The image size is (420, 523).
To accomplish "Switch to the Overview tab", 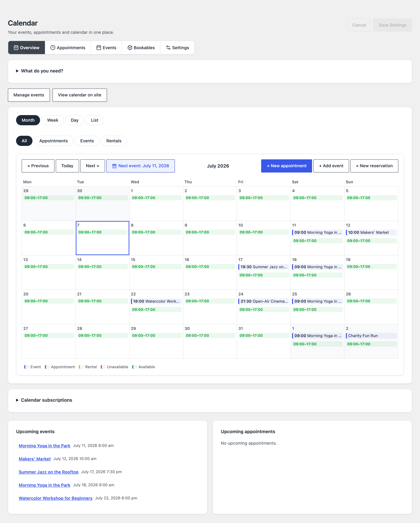I will pyautogui.click(x=26, y=48).
